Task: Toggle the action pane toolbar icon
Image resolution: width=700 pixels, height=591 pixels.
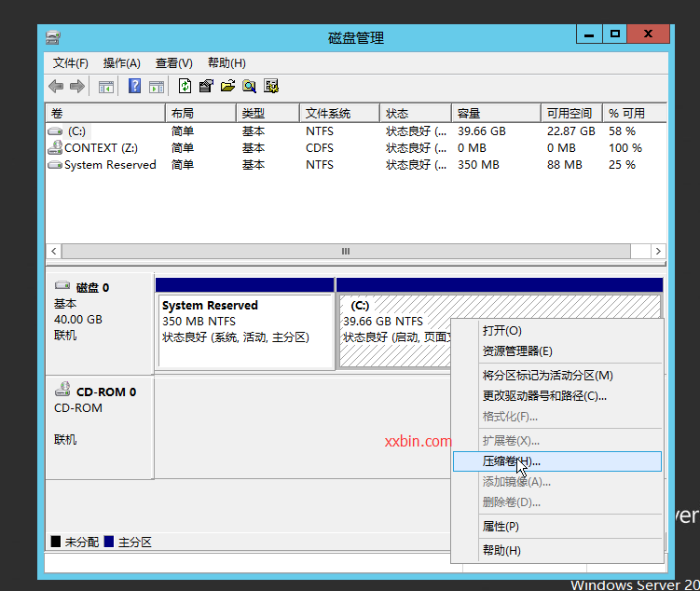Action: pyautogui.click(x=157, y=87)
